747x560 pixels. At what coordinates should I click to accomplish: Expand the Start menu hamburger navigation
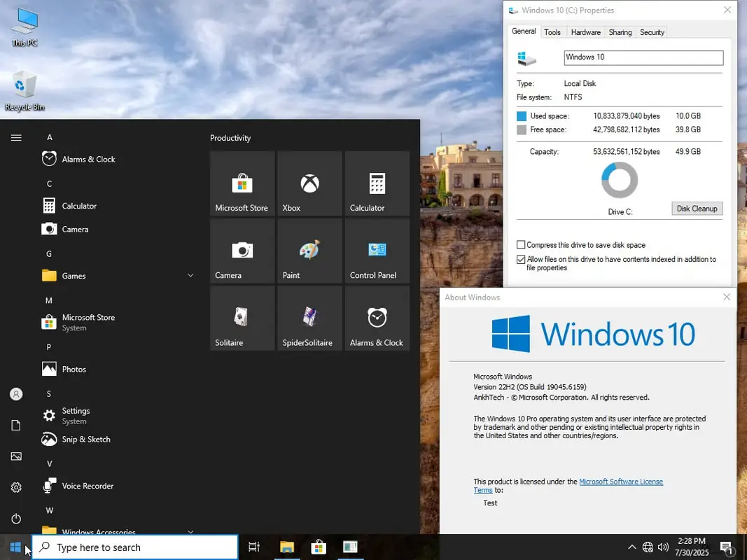(x=16, y=138)
